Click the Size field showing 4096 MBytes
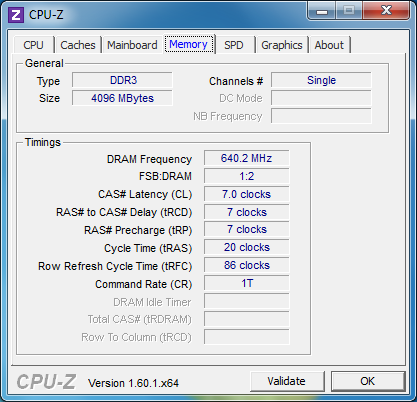 tap(122, 98)
